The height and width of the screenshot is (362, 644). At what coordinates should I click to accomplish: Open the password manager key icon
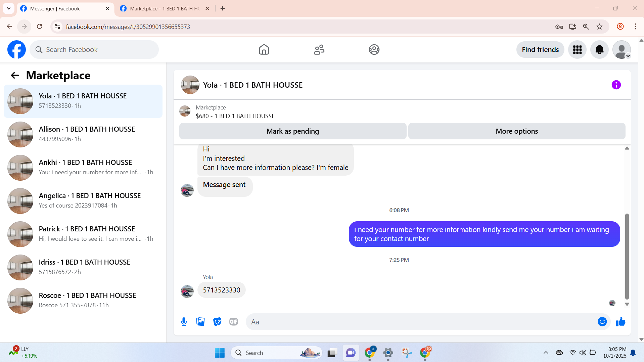click(559, 27)
